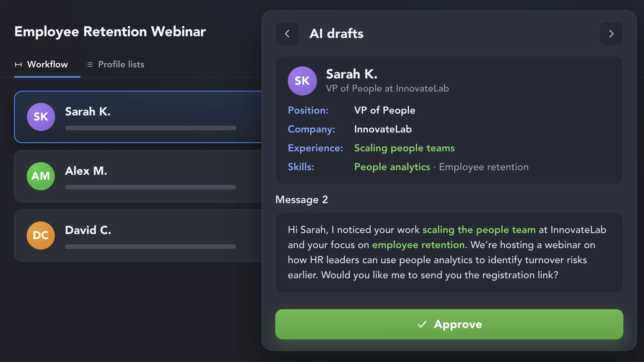Click the Workflow tab icon
Image resolution: width=644 pixels, height=362 pixels.
point(18,65)
